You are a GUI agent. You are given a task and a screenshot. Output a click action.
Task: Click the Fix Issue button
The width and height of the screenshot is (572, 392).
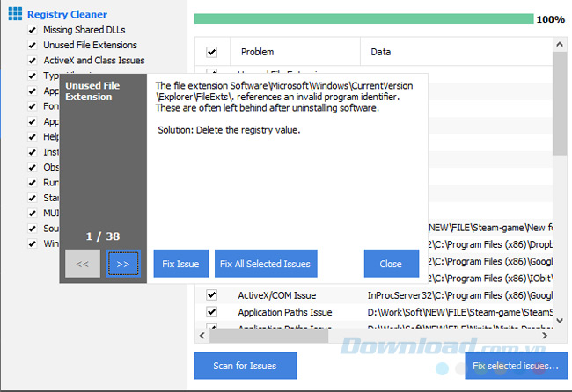tap(181, 264)
